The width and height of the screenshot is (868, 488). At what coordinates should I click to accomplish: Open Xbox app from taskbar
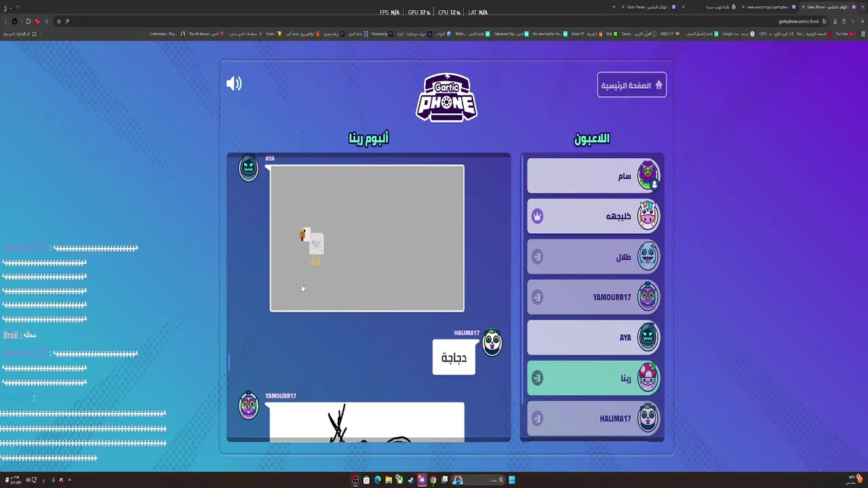pos(399,480)
